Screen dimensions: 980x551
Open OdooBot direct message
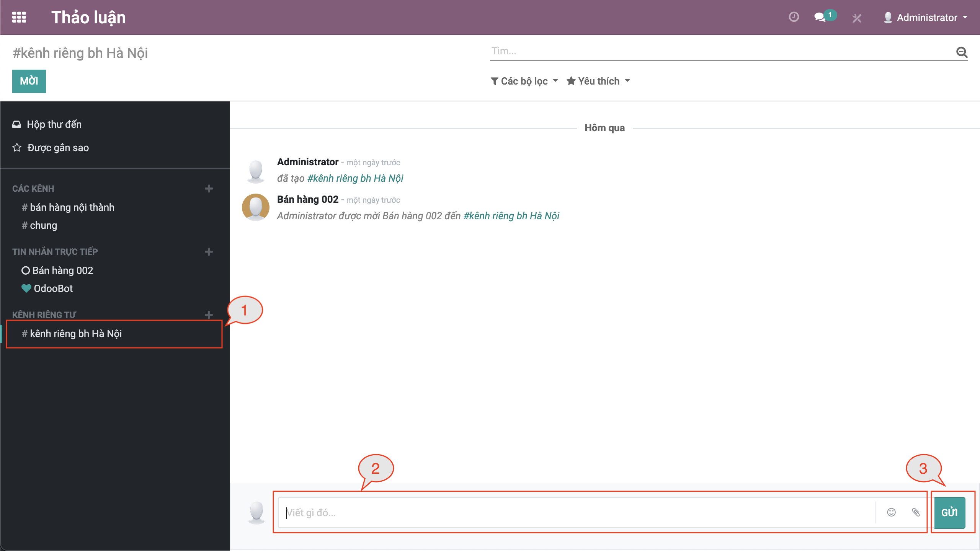point(53,289)
